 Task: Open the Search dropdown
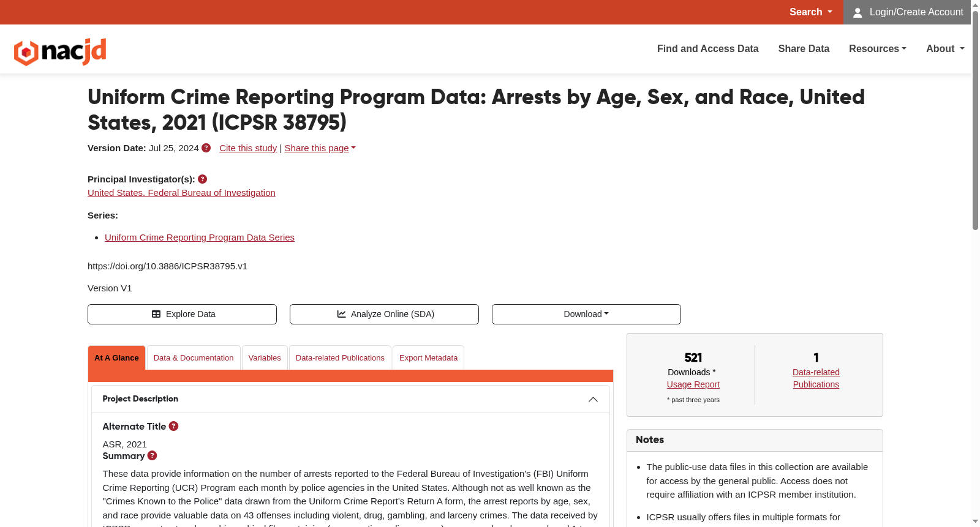pyautogui.click(x=810, y=12)
